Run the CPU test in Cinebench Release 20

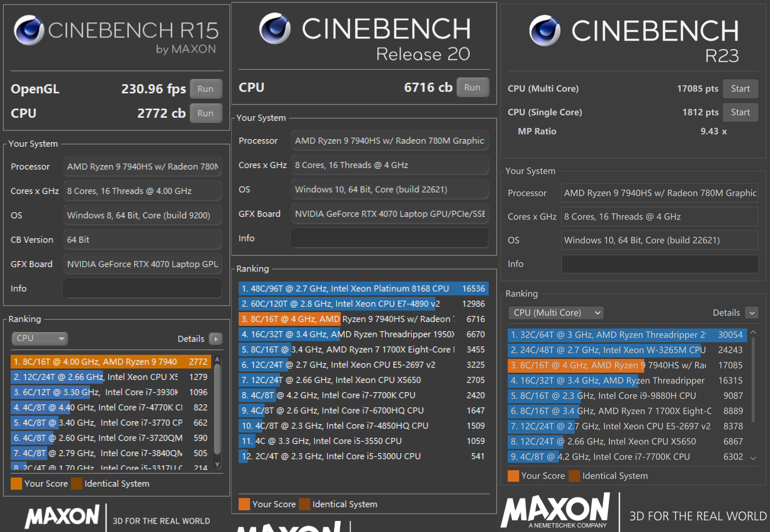[472, 87]
